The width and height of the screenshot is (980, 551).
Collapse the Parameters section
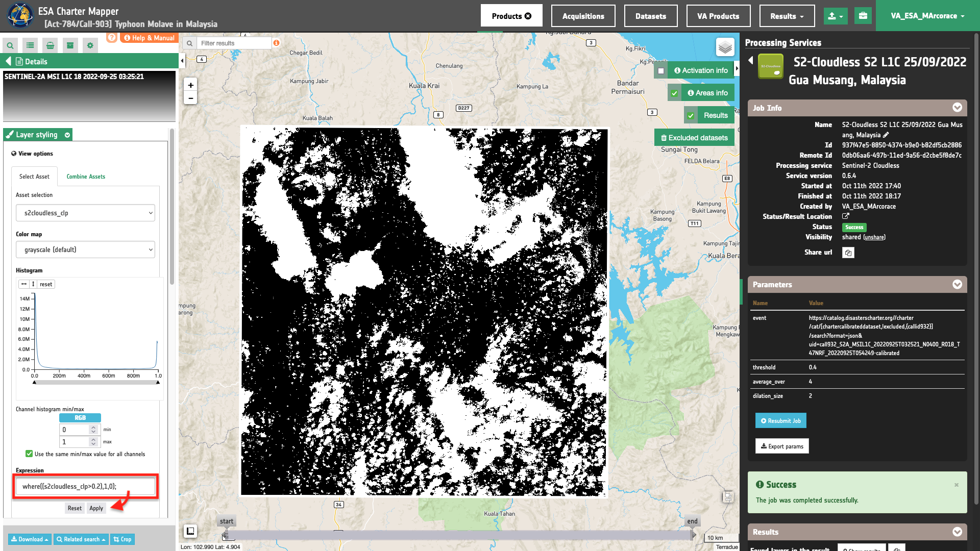coord(957,284)
